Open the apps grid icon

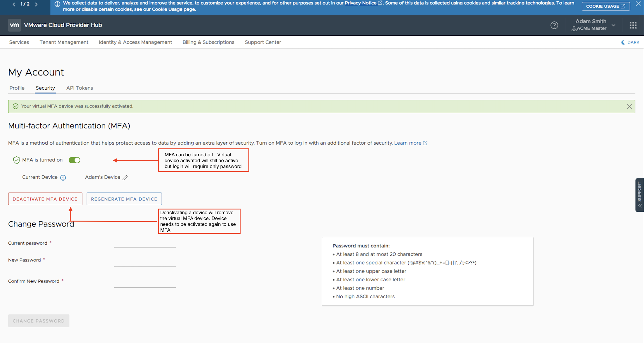633,25
